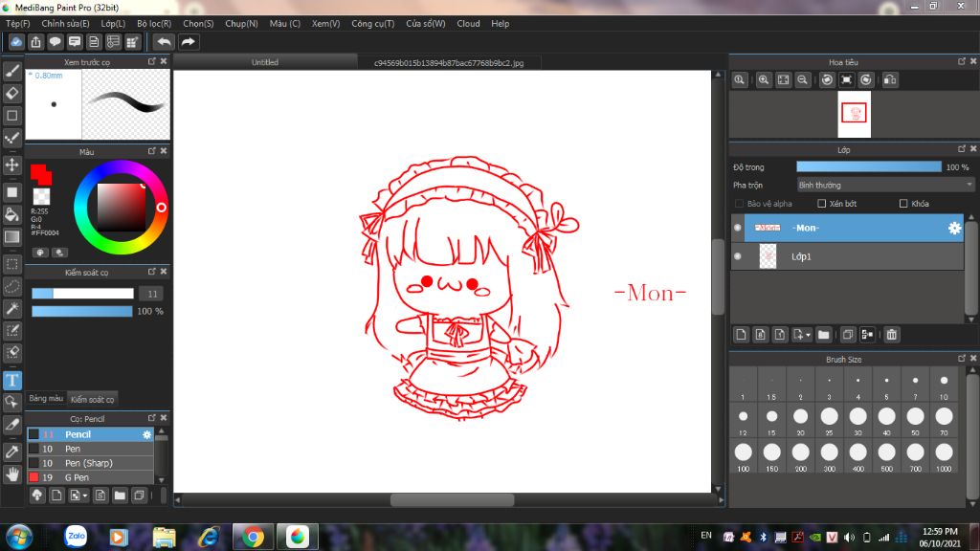The image size is (980, 551).
Task: Hide the Lớp1 layer
Action: pyautogui.click(x=738, y=256)
